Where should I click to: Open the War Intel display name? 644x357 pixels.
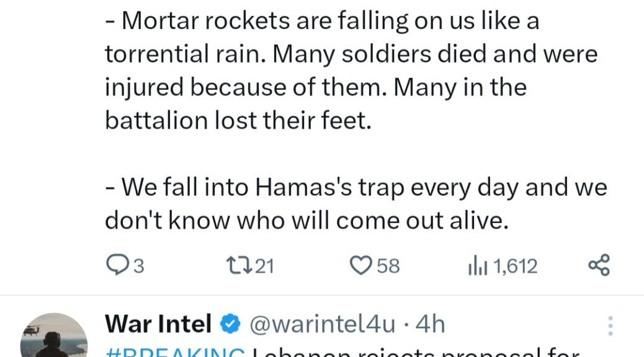pyautogui.click(x=158, y=324)
